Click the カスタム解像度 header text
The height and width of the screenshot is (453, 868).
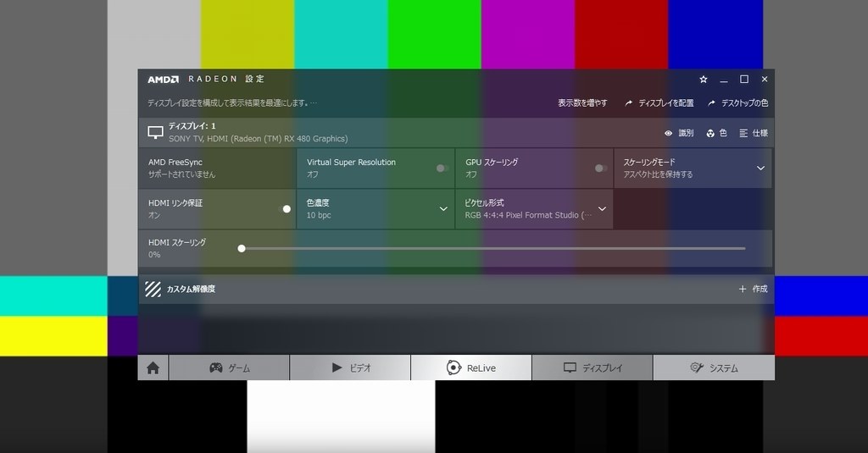pyautogui.click(x=191, y=289)
